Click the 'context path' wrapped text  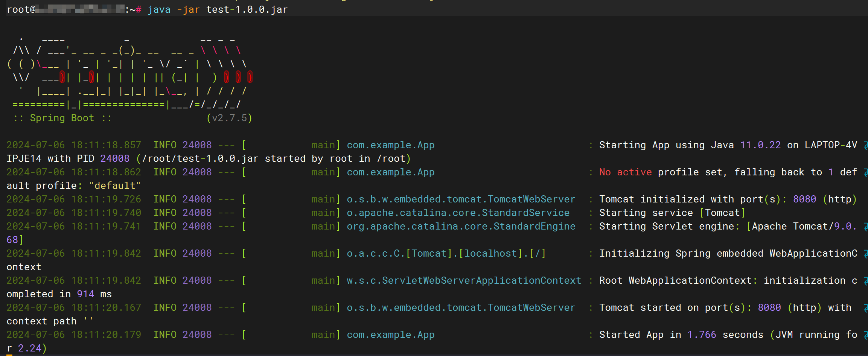tap(41, 321)
